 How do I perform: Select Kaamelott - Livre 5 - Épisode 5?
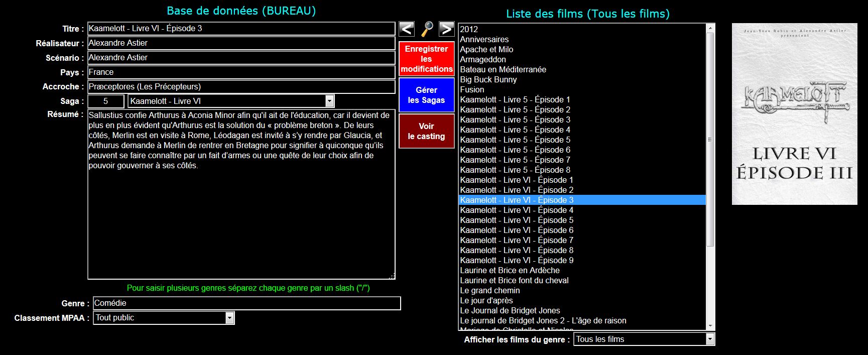582,140
